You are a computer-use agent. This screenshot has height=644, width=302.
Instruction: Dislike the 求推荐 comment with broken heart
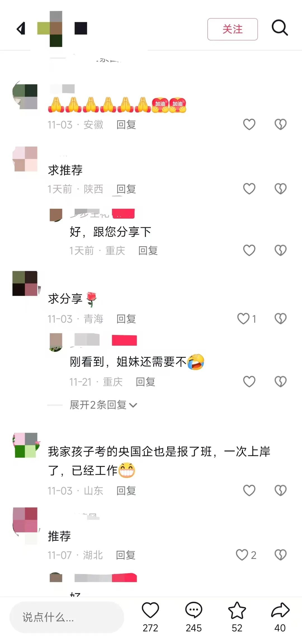click(x=280, y=189)
